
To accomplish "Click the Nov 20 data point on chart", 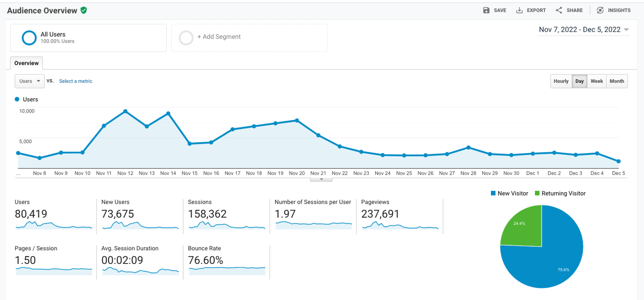I will click(297, 120).
